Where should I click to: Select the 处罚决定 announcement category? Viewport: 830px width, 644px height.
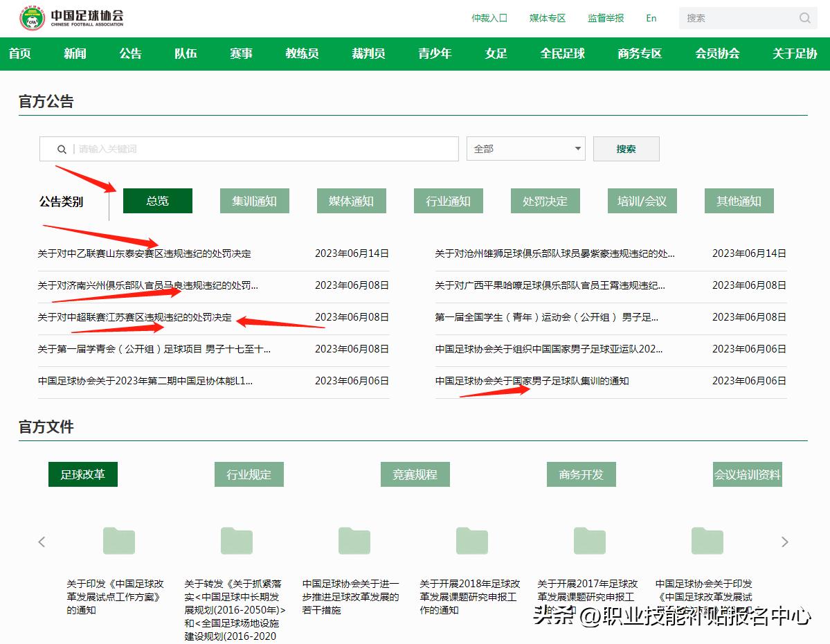(545, 199)
